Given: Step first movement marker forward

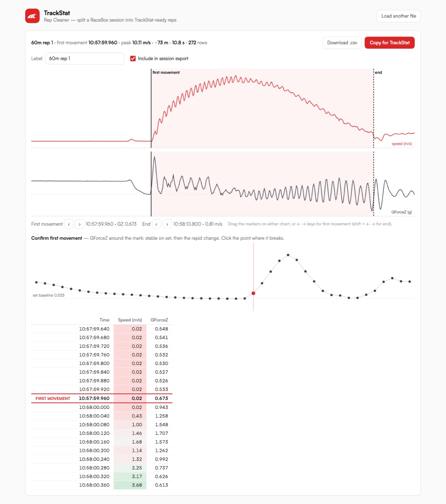Looking at the screenshot, I should pyautogui.click(x=80, y=224).
